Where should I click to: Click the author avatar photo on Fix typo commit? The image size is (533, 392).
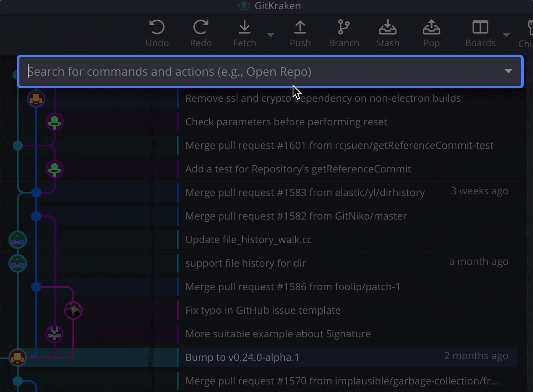tap(73, 311)
